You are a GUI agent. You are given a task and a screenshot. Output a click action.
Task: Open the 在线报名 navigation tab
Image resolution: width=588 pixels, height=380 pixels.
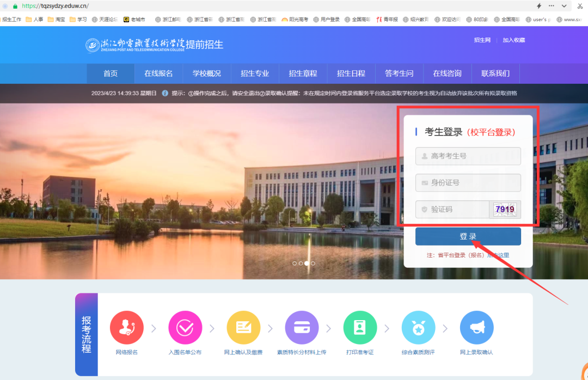(x=158, y=73)
